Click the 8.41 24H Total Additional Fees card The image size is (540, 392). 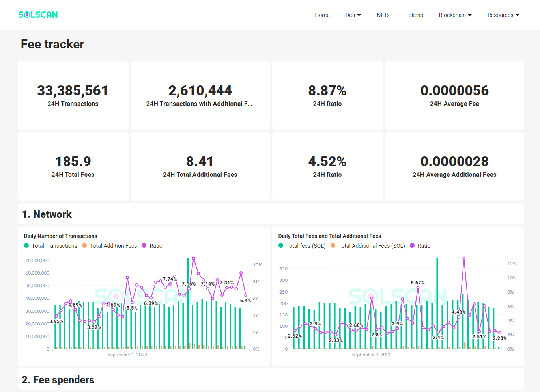click(200, 166)
